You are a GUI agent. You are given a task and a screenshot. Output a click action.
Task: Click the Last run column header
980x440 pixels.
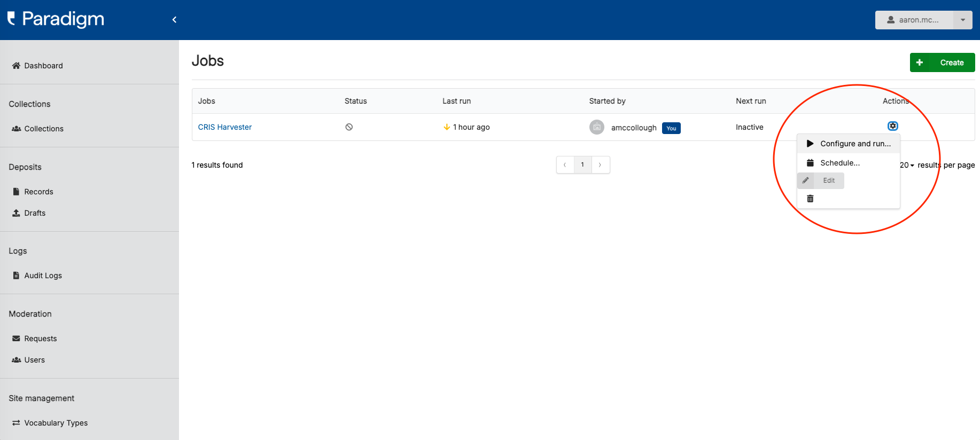point(456,101)
